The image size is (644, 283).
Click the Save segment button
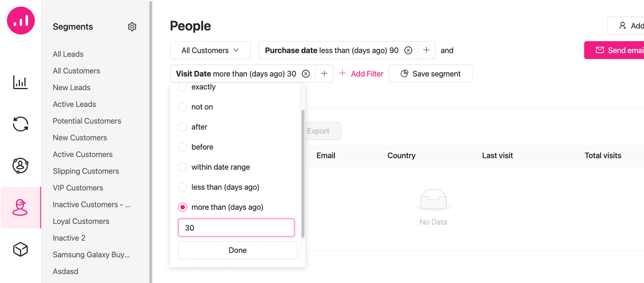(x=430, y=74)
